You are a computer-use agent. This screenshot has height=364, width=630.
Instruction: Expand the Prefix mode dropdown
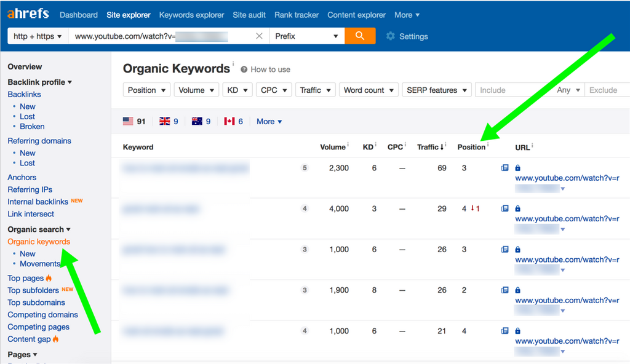pyautogui.click(x=306, y=36)
